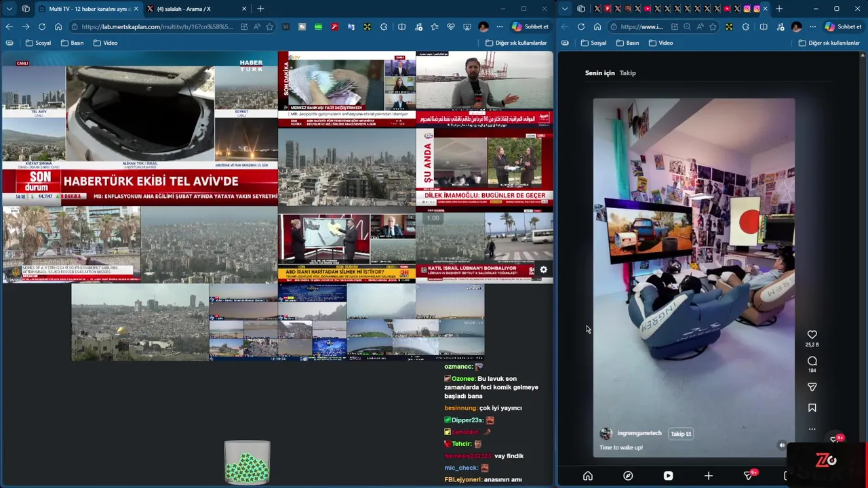The width and height of the screenshot is (868, 488).
Task: Open extensions puzzle icon in left browser
Action: point(384,26)
